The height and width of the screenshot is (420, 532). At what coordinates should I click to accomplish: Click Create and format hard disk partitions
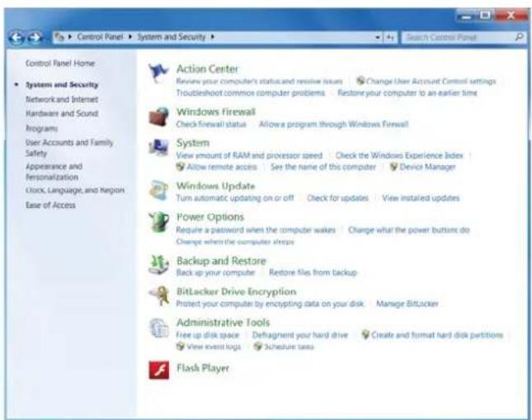tap(437, 335)
